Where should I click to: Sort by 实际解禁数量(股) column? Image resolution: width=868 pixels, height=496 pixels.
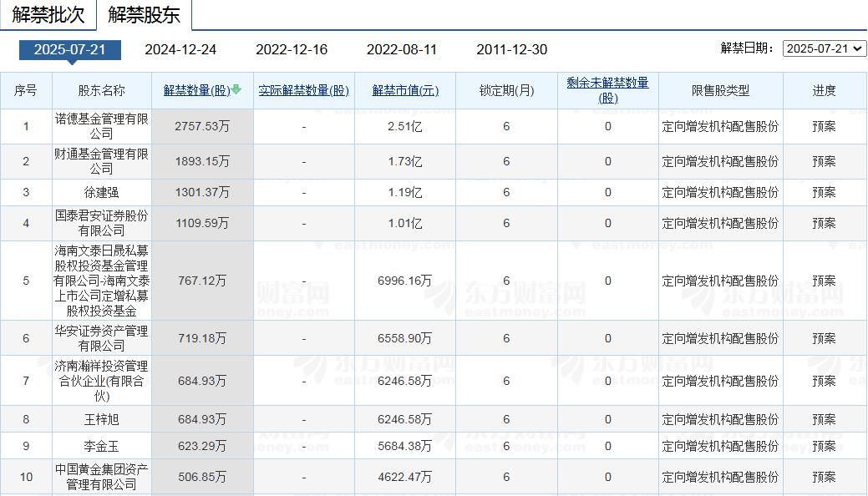pyautogui.click(x=304, y=90)
